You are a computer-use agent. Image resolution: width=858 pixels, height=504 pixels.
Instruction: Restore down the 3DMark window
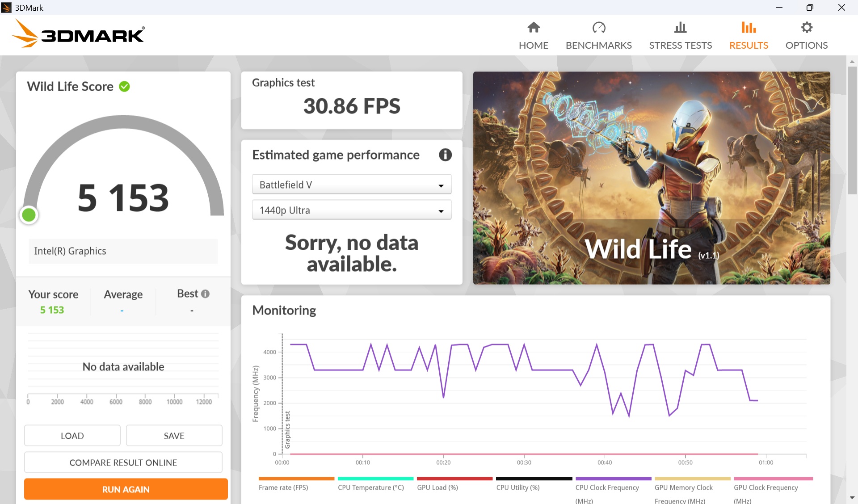pyautogui.click(x=810, y=8)
